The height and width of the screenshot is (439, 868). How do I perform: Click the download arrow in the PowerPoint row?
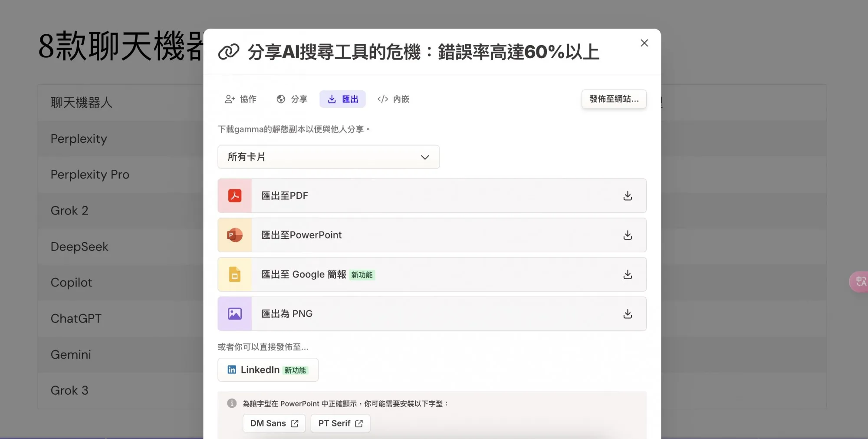(x=628, y=235)
